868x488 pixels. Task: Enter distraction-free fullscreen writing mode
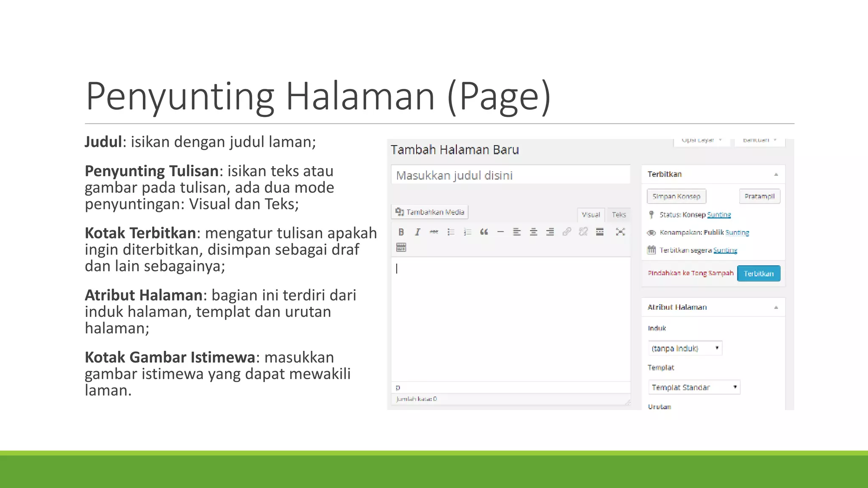point(620,232)
